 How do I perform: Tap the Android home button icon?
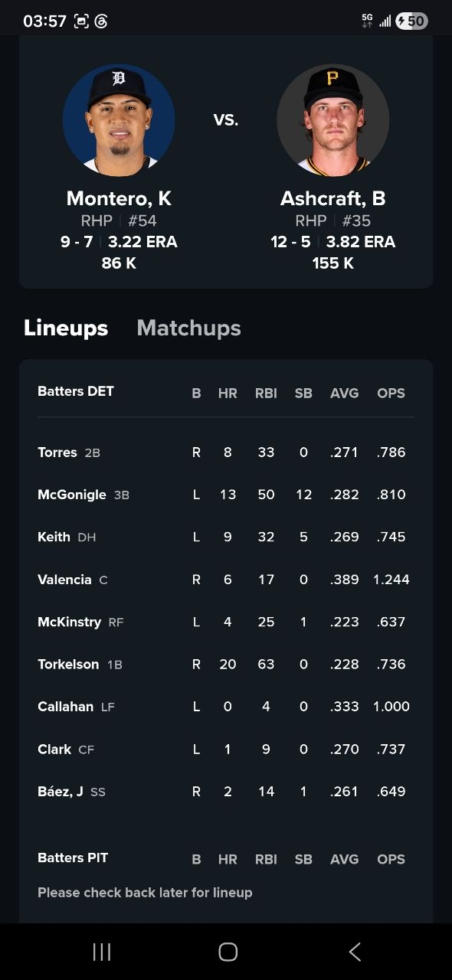(x=228, y=952)
